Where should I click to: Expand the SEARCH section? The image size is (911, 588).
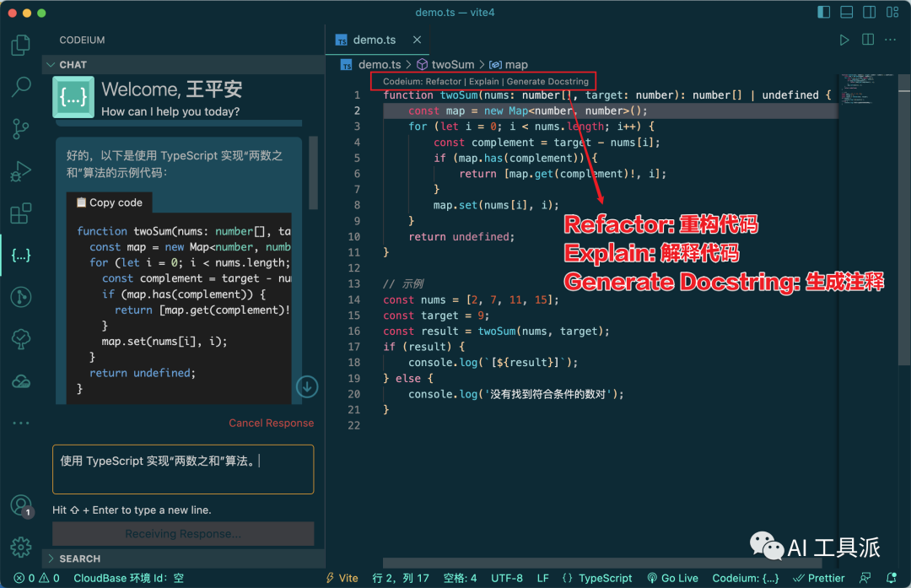[79, 558]
